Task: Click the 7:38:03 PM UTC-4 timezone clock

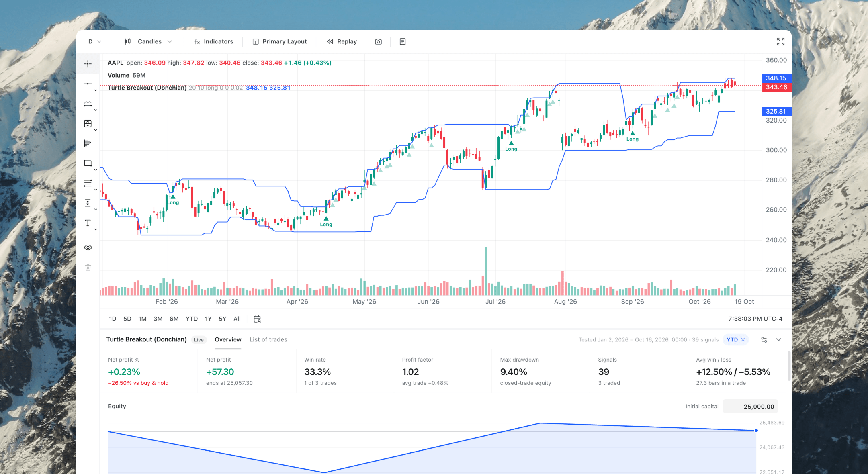Action: 755,319
